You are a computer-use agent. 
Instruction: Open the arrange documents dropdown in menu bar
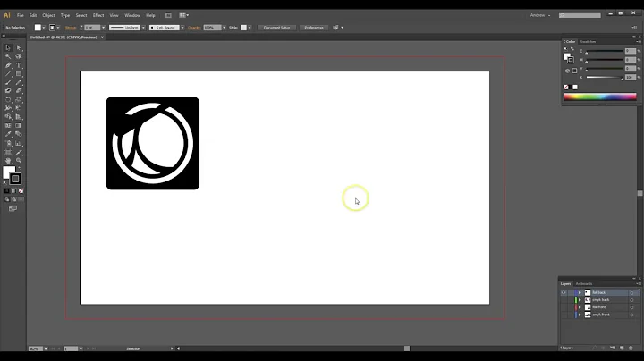click(x=183, y=15)
